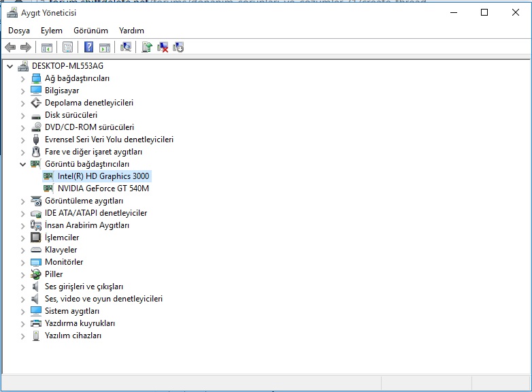Click the red X Disable device icon

tap(163, 47)
